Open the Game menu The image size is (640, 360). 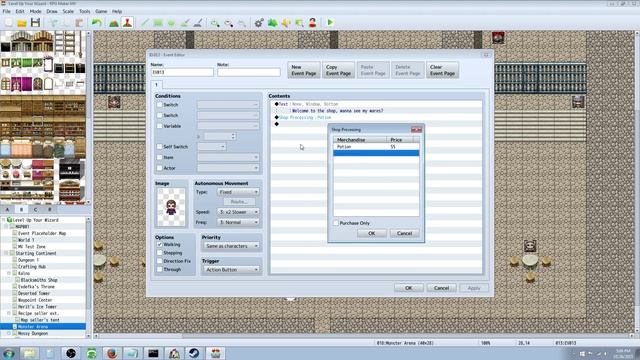pyautogui.click(x=101, y=11)
